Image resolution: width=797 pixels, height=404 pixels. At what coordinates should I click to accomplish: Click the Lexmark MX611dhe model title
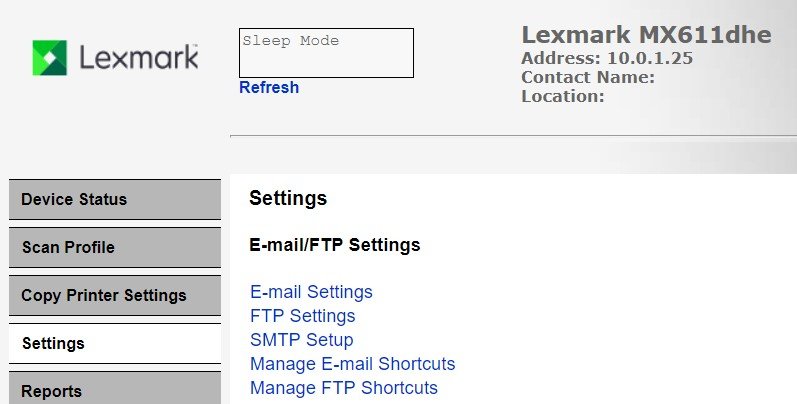(x=646, y=35)
